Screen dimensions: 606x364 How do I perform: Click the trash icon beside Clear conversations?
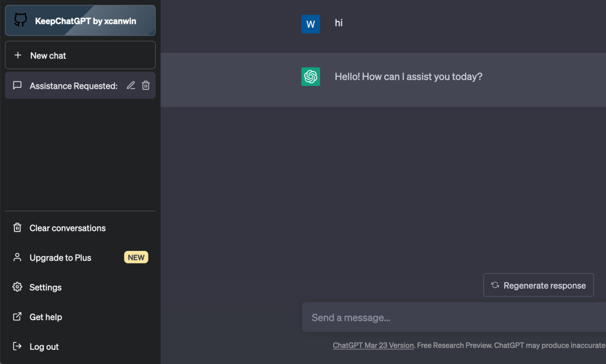click(18, 228)
